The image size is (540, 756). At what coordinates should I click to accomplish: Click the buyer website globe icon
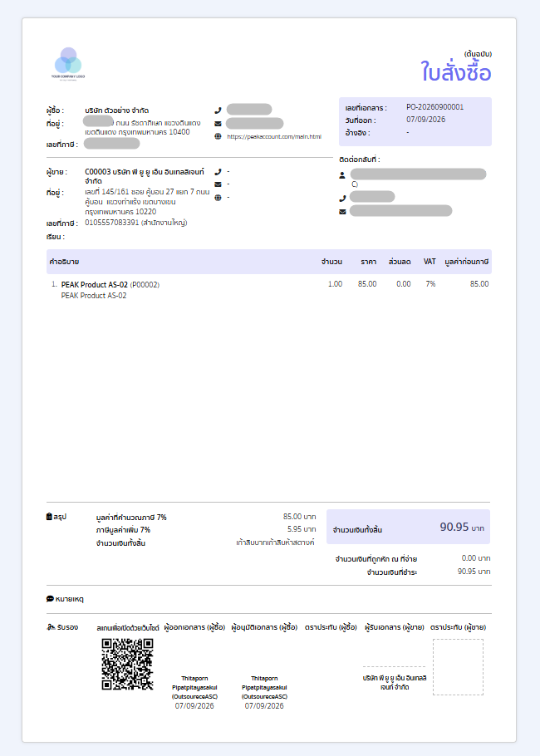(218, 136)
